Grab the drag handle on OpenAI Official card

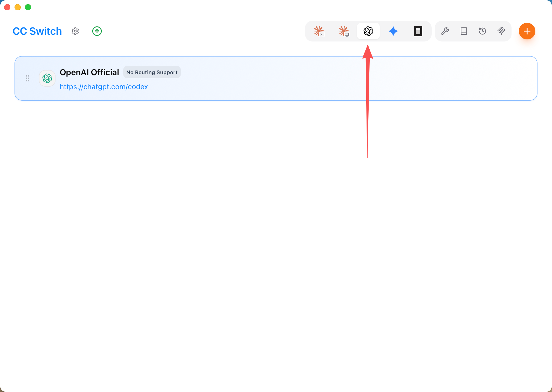[27, 78]
